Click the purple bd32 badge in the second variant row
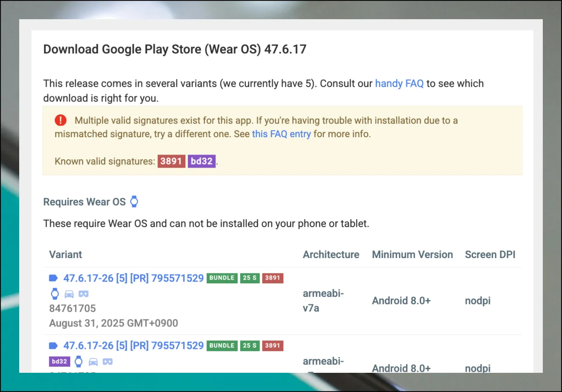 (59, 362)
